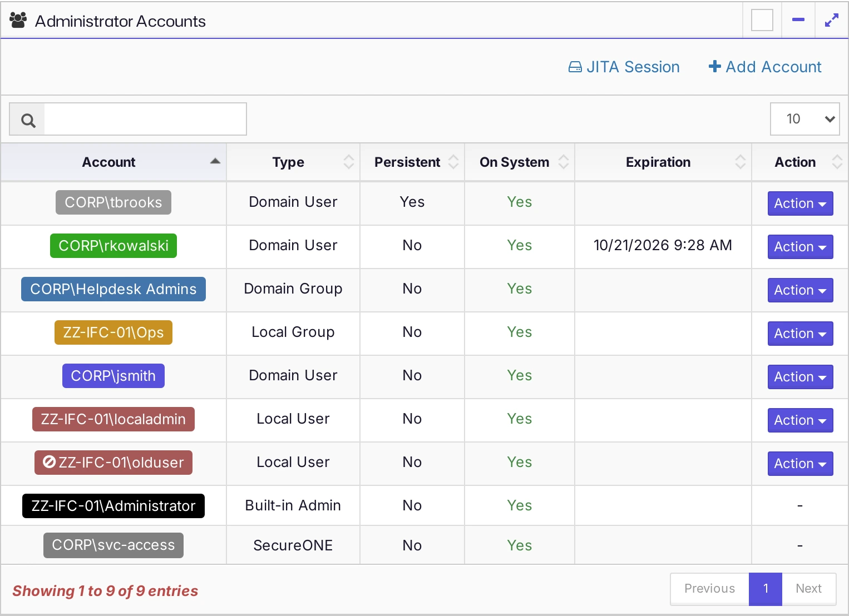Click the CORP\tbrooks account badge
The image size is (849, 616).
click(x=113, y=202)
